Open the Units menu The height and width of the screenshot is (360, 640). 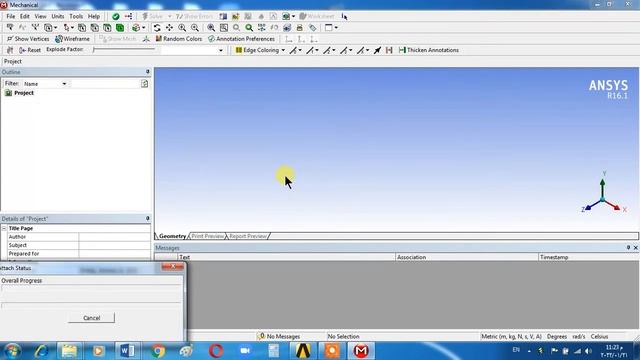[58, 16]
